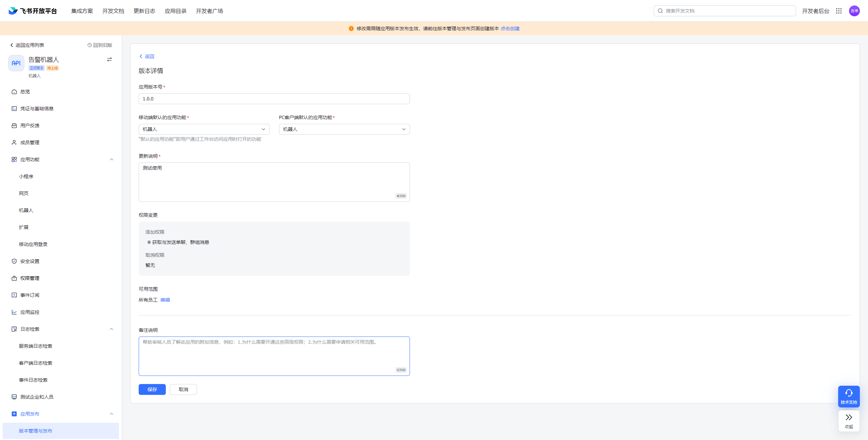
Task: Click the app features grid icon
Action: pyautogui.click(x=14, y=159)
